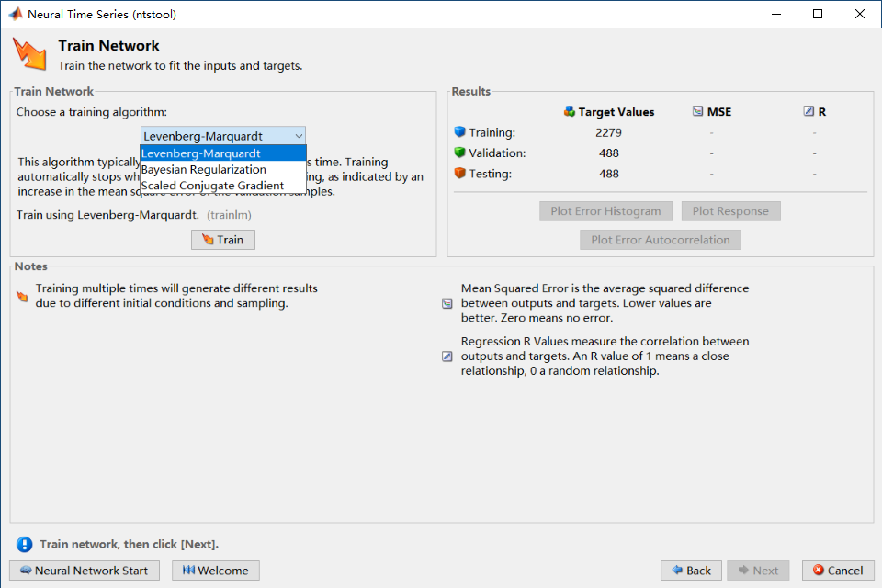Click the blue Training cube icon
The height and width of the screenshot is (588, 882).
tap(460, 132)
